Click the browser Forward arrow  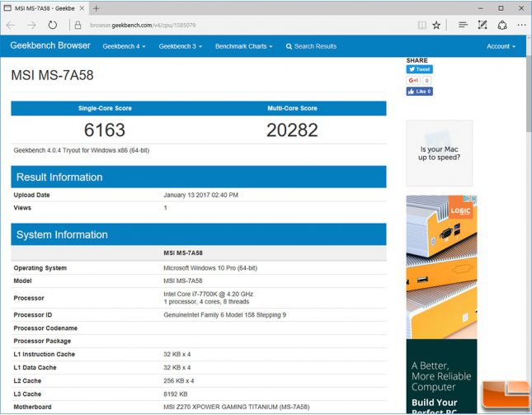tap(31, 25)
